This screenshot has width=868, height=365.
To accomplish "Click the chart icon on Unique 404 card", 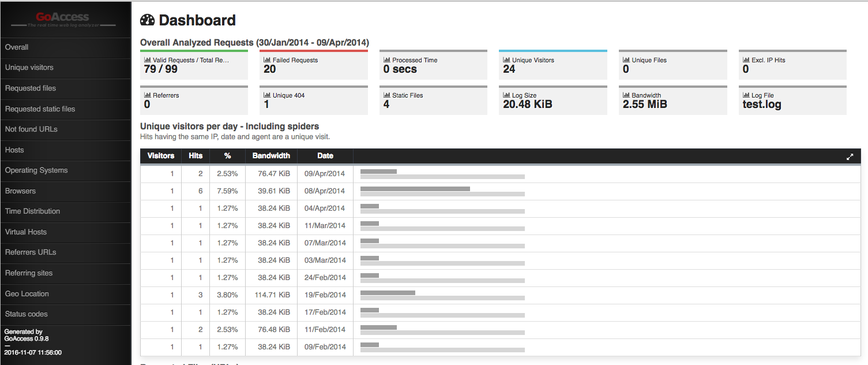I will 267,95.
